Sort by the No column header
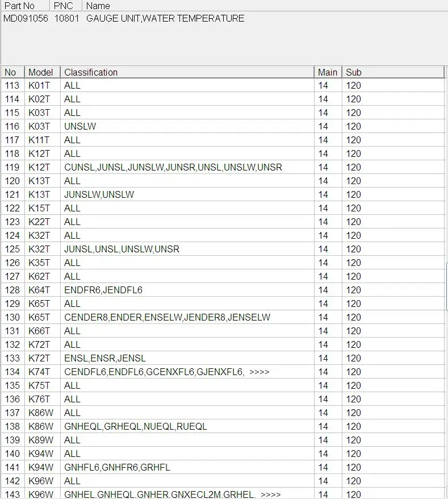This screenshot has height=499, width=448. point(12,72)
